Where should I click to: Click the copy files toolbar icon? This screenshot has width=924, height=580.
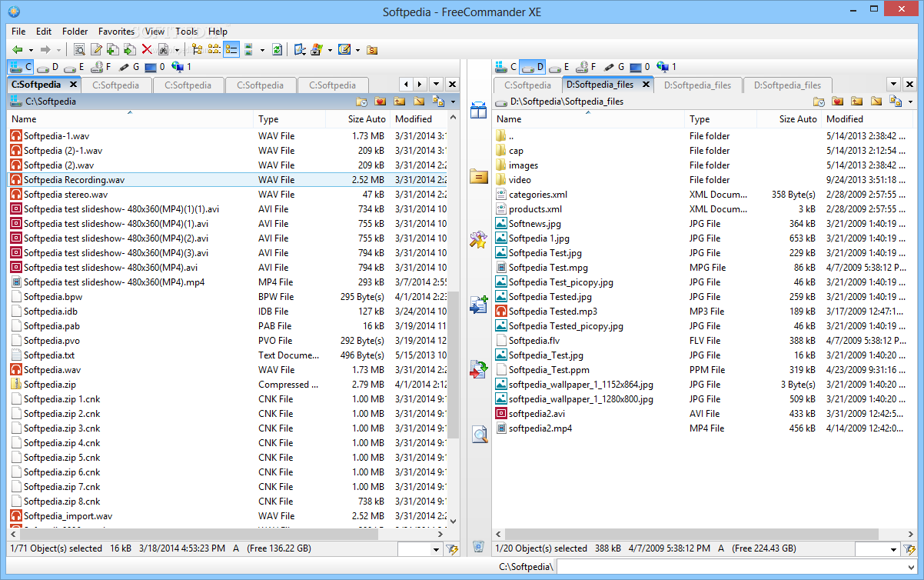113,49
